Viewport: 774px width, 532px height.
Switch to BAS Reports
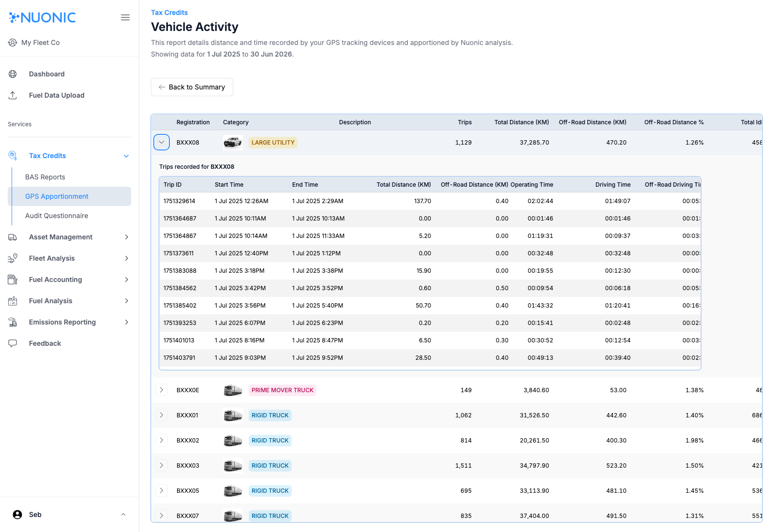point(45,177)
